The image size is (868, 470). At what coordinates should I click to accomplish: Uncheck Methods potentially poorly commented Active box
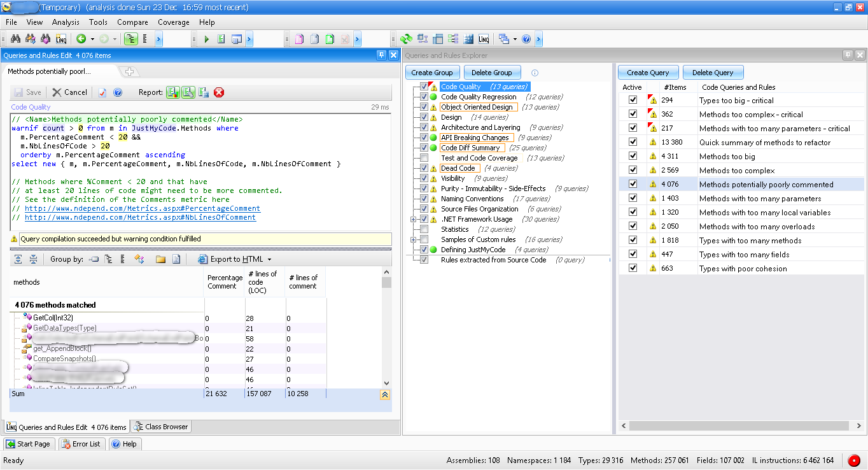(633, 184)
